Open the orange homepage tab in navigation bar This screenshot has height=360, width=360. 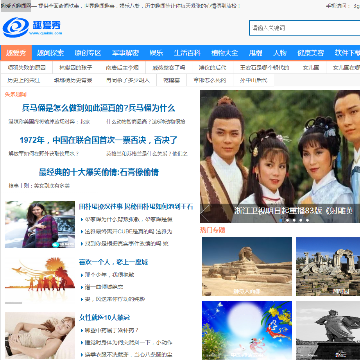pyautogui.click(x=16, y=53)
